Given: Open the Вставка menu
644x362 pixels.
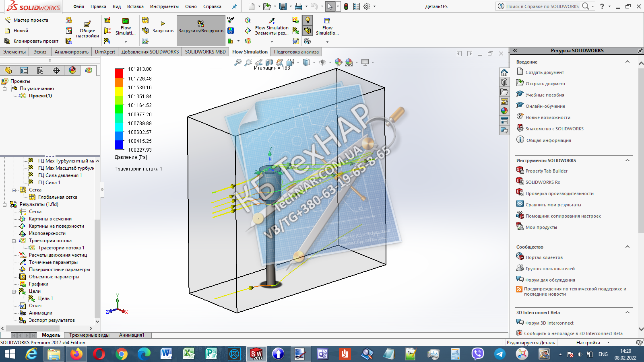Looking at the screenshot, I should [135, 6].
